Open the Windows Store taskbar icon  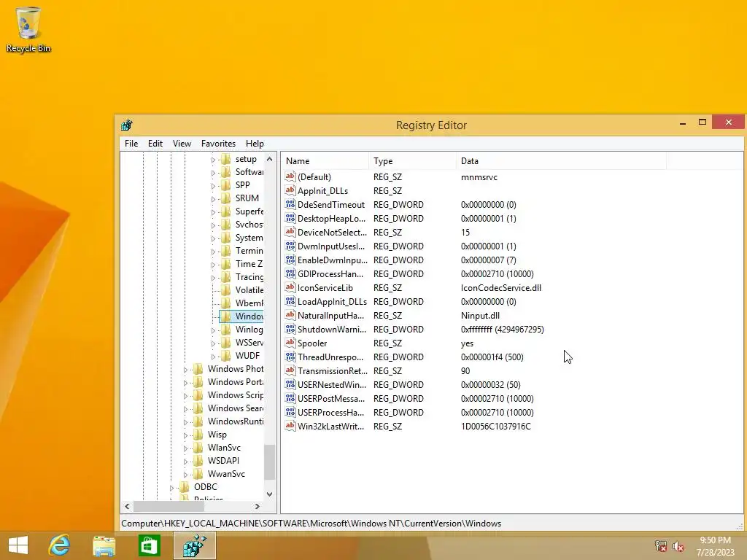coord(149,545)
